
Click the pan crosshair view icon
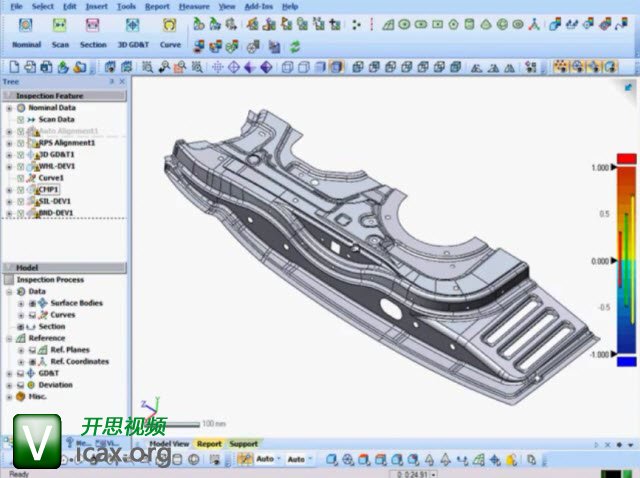click(218, 67)
